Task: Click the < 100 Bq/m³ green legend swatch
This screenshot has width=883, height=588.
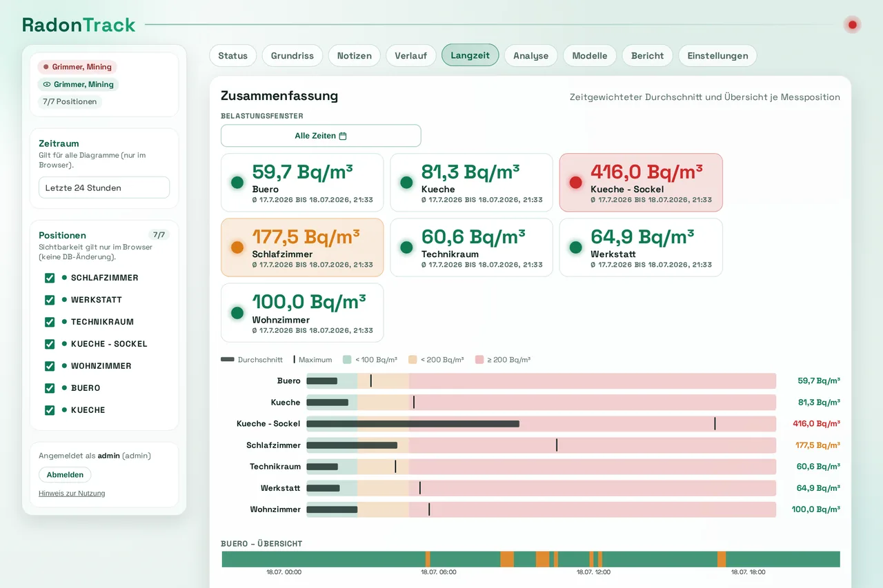Action: coord(347,360)
